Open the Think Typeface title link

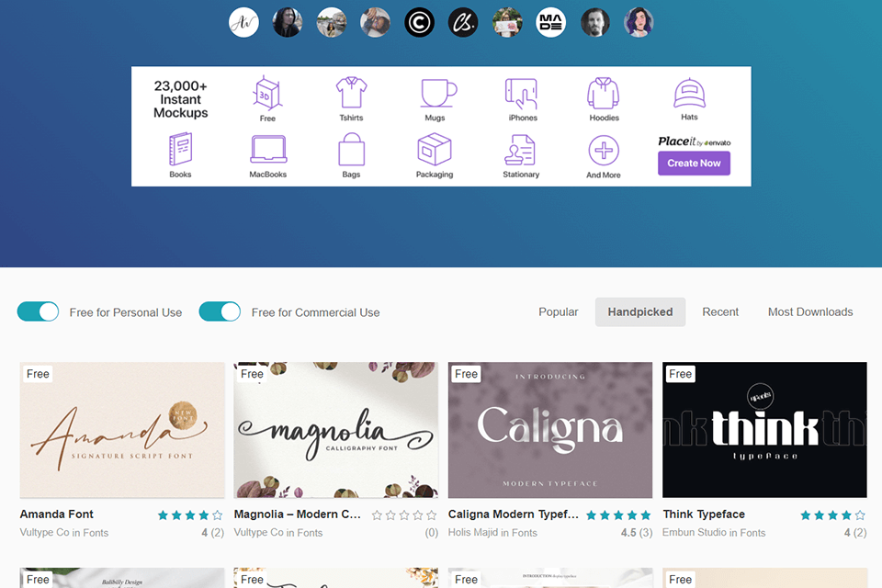(x=704, y=514)
